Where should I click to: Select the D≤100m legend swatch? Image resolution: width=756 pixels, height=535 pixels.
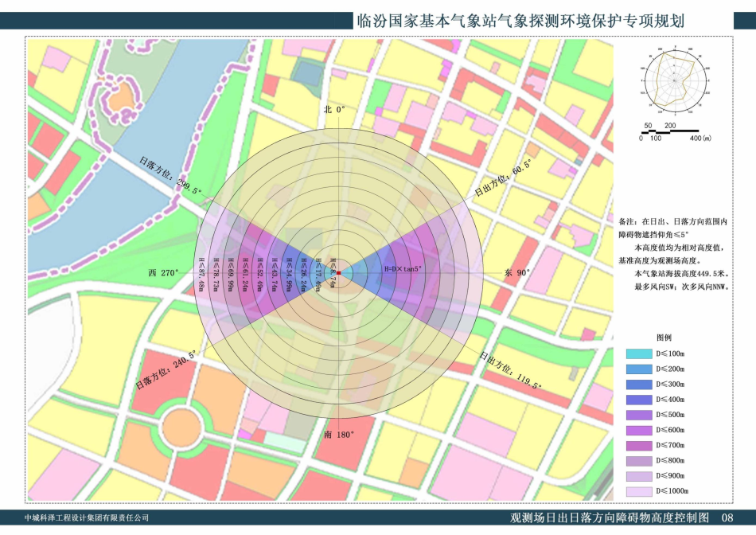[x=633, y=354]
